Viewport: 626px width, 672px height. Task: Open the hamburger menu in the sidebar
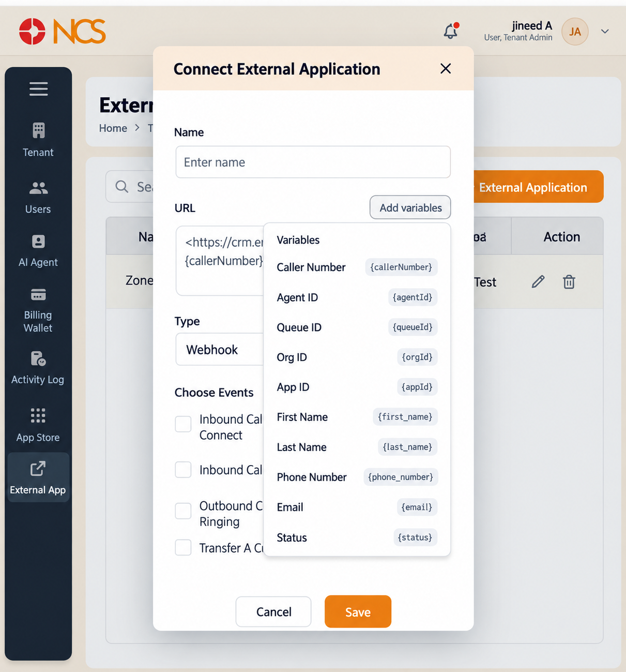[38, 89]
